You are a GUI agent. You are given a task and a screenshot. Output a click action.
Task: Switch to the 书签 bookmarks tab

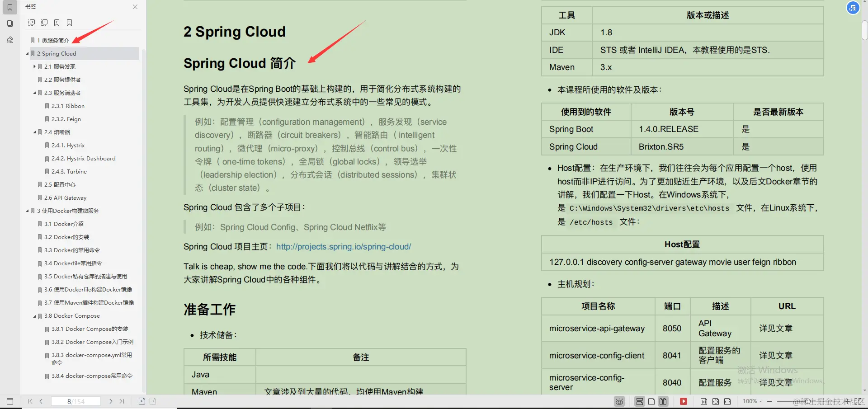[10, 7]
